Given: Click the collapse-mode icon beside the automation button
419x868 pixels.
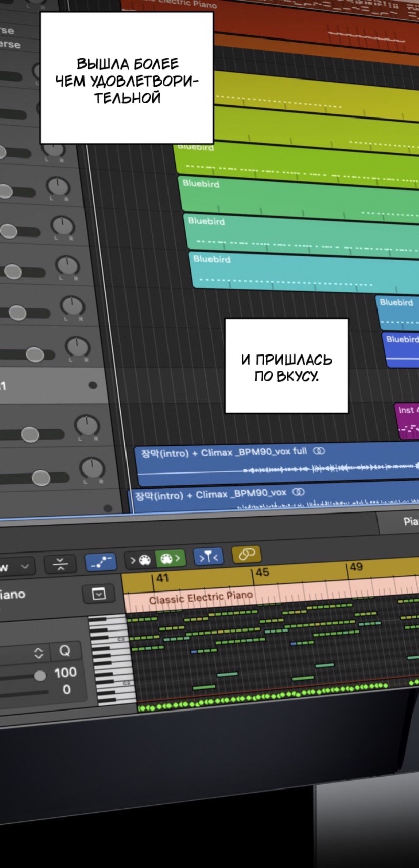Looking at the screenshot, I should coord(60,564).
